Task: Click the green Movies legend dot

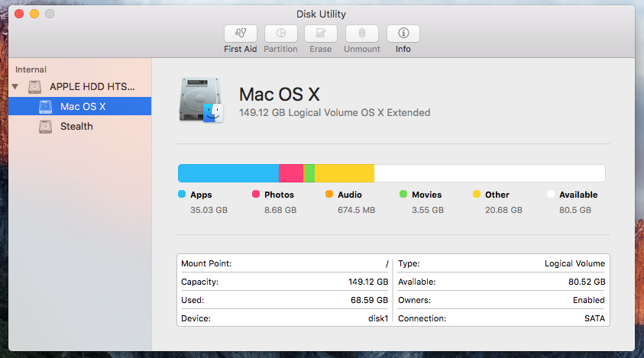Action: (403, 194)
